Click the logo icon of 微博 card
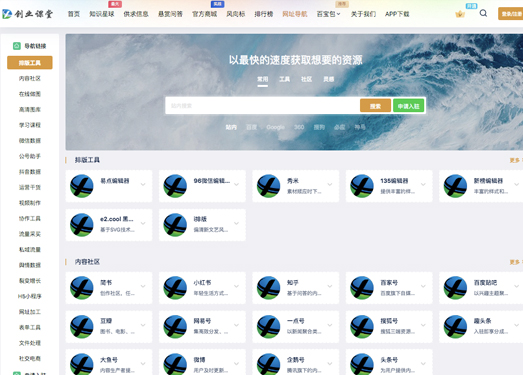Image resolution: width=523 pixels, height=375 pixels. pyautogui.click(x=175, y=364)
